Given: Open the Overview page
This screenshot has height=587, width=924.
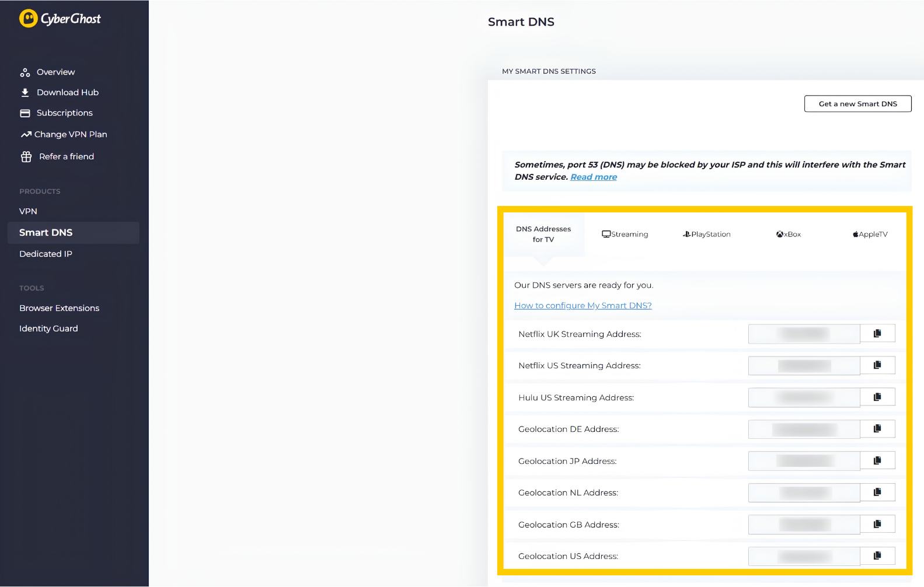Looking at the screenshot, I should coord(56,72).
